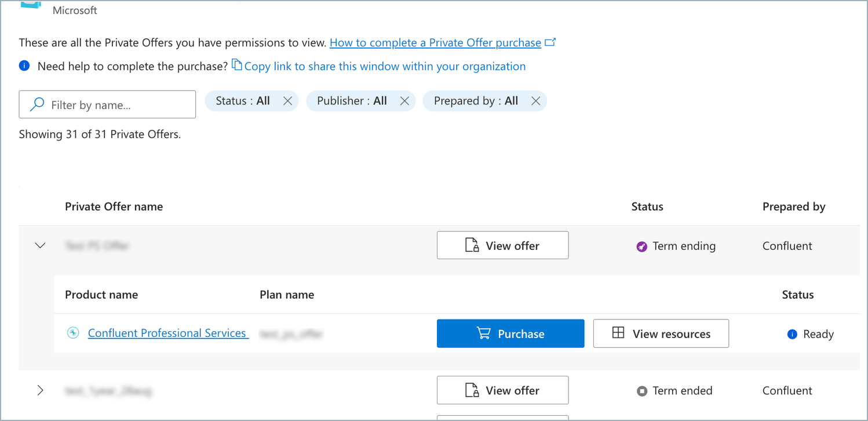The image size is (868, 421).
Task: Collapse the expanded Test PS Offer row
Action: pyautogui.click(x=40, y=245)
